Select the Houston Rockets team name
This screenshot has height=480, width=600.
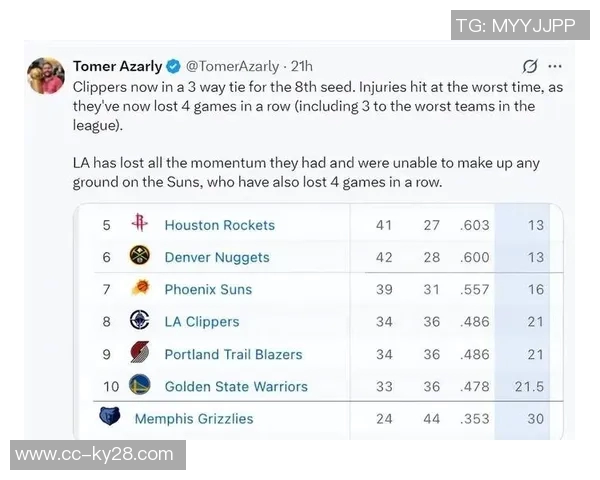pos(219,225)
